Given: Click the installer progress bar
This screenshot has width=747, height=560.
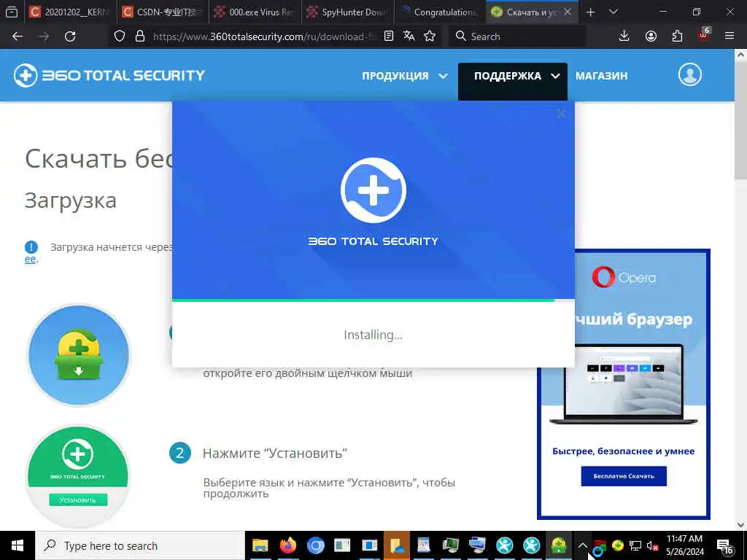Looking at the screenshot, I should coord(373,300).
